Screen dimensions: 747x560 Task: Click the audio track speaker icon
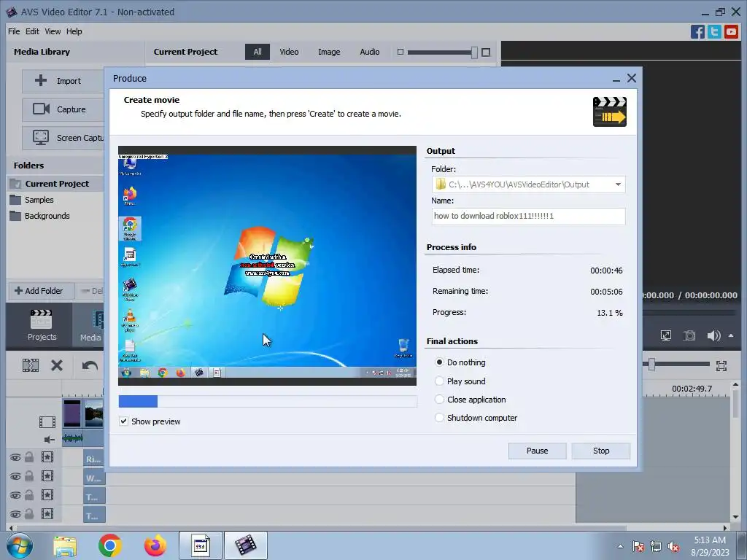click(50, 440)
